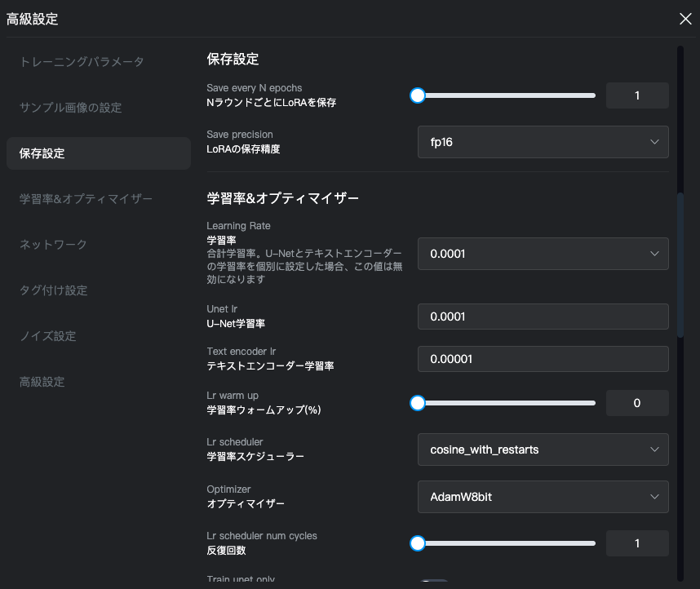Focus the Text encoder lr field
This screenshot has height=589, width=700.
(543, 359)
